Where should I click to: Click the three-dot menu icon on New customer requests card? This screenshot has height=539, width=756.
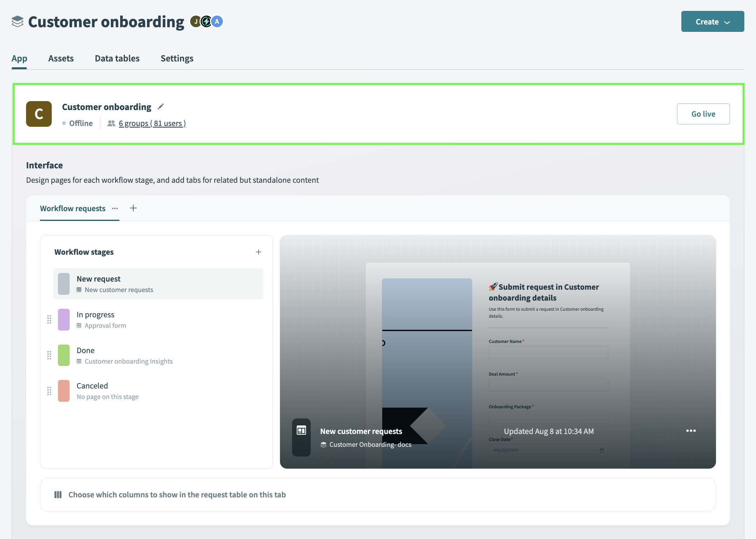click(690, 431)
